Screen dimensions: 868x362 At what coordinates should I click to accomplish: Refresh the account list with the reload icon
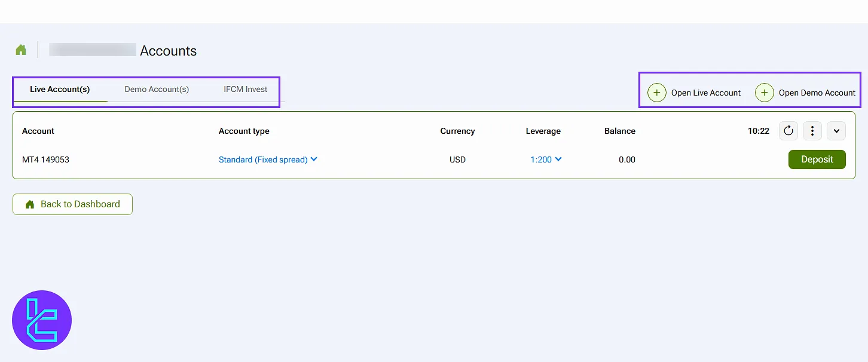[788, 131]
